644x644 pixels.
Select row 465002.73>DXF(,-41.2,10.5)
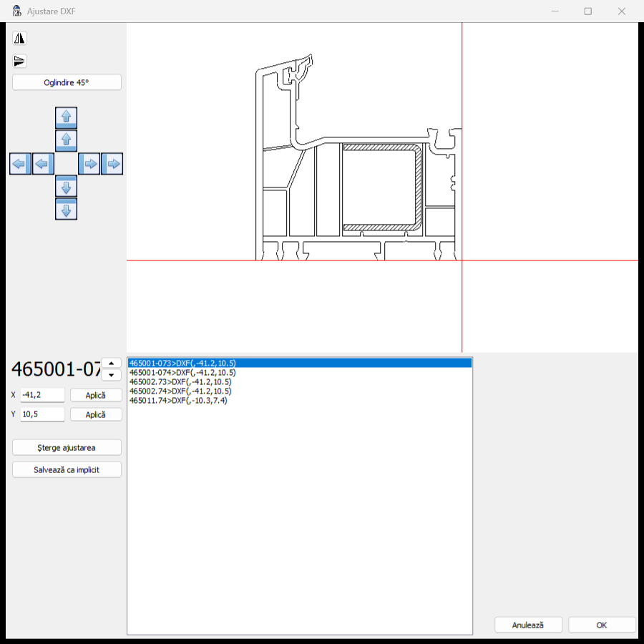(300, 382)
